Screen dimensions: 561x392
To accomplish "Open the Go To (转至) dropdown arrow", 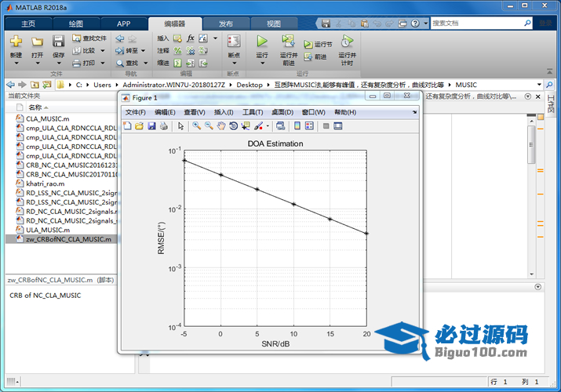I will (143, 51).
